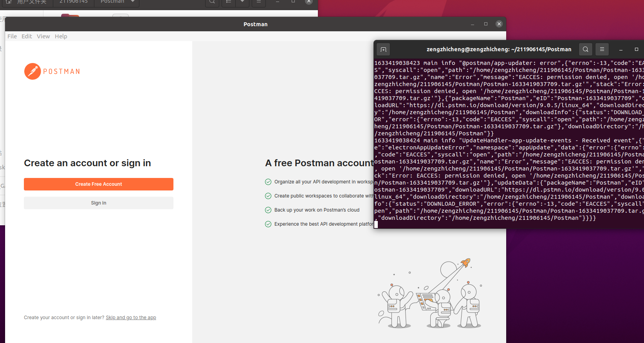Click the checkmark beside 'Experience the best API'
The height and width of the screenshot is (343, 644).
[x=268, y=224]
